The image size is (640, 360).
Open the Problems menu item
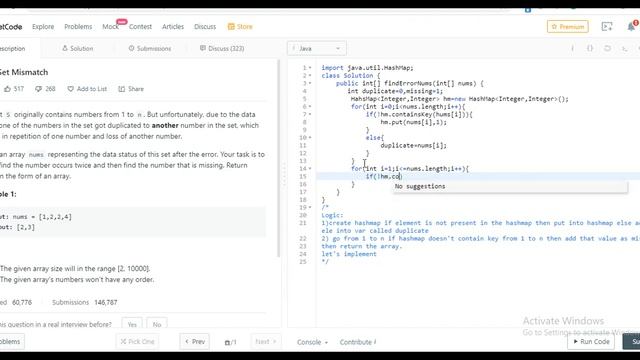tap(78, 27)
